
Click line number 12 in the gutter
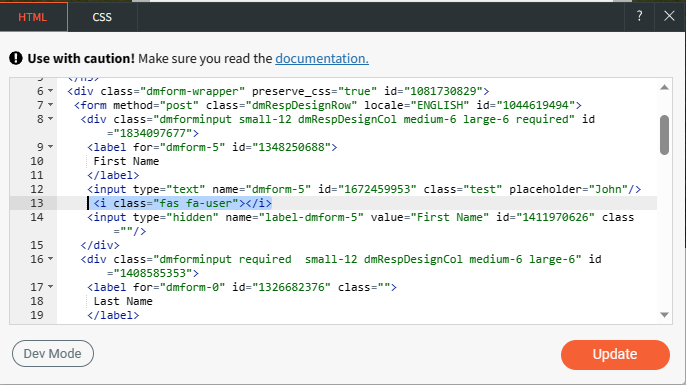click(37, 189)
